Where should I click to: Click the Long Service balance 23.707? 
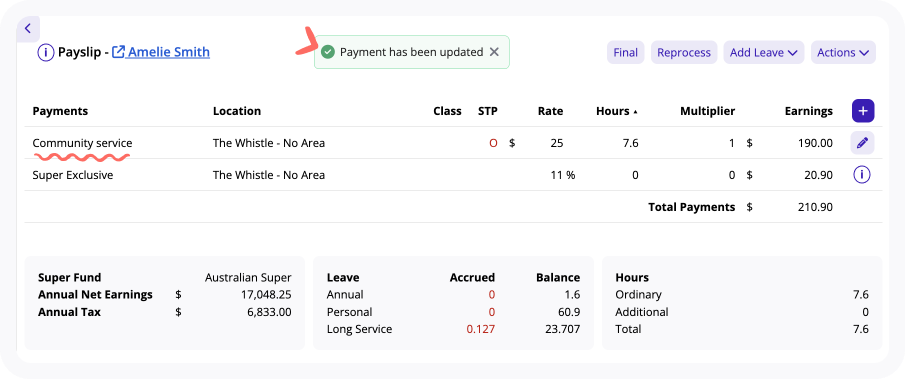[x=563, y=329]
